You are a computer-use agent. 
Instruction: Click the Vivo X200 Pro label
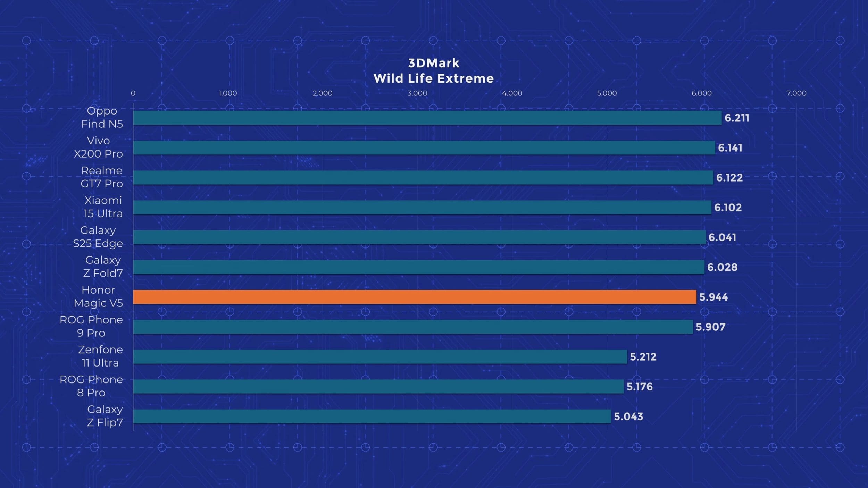coord(99,147)
